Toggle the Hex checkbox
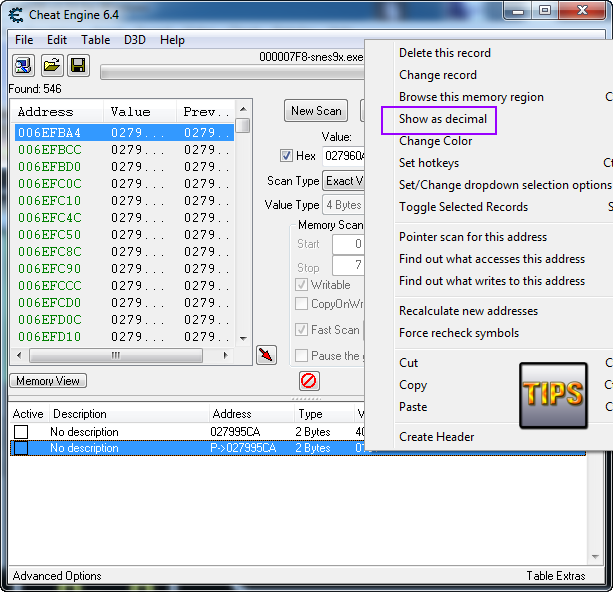Screen dimensions: 613x592 coord(286,156)
